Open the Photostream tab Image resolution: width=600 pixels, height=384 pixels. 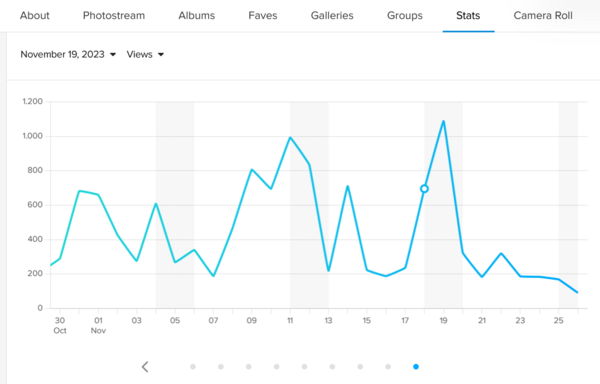click(114, 16)
